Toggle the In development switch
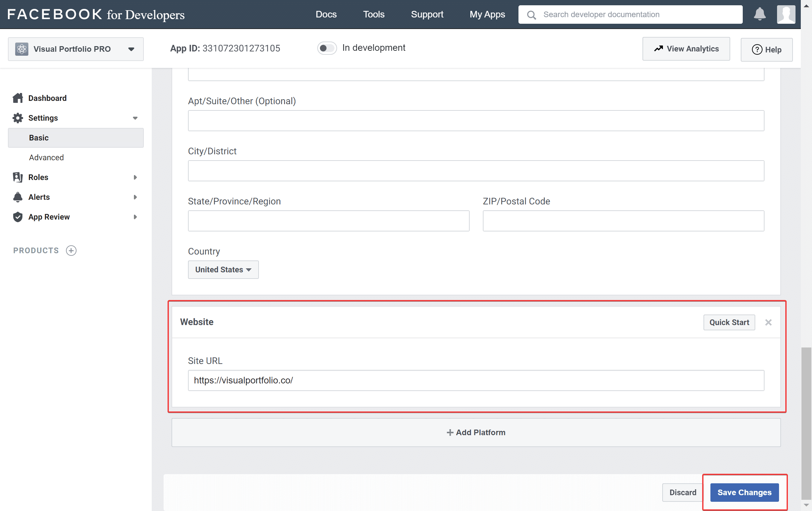The width and height of the screenshot is (812, 511). click(x=327, y=48)
